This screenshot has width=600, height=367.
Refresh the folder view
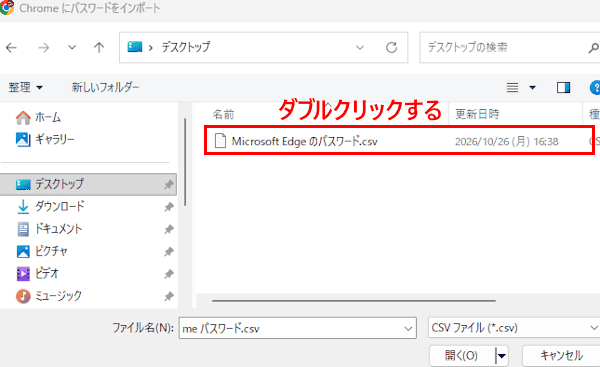pyautogui.click(x=391, y=48)
